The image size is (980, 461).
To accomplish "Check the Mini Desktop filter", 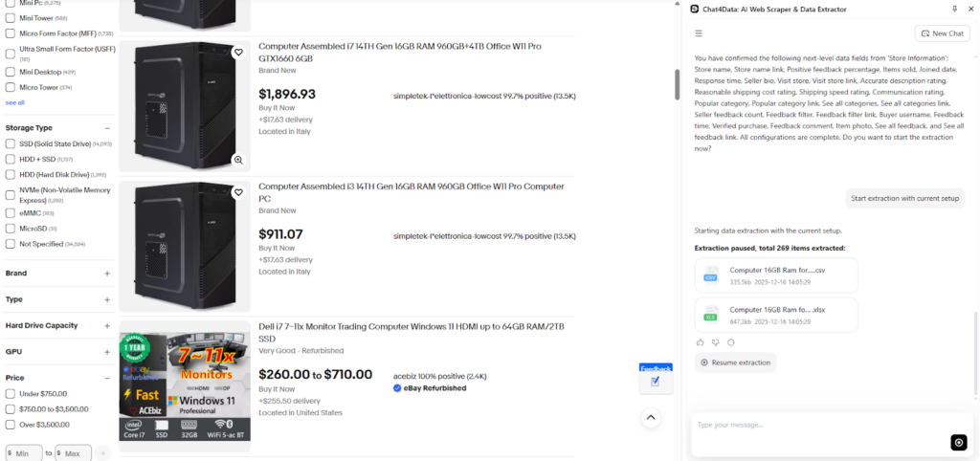I will click(x=10, y=72).
